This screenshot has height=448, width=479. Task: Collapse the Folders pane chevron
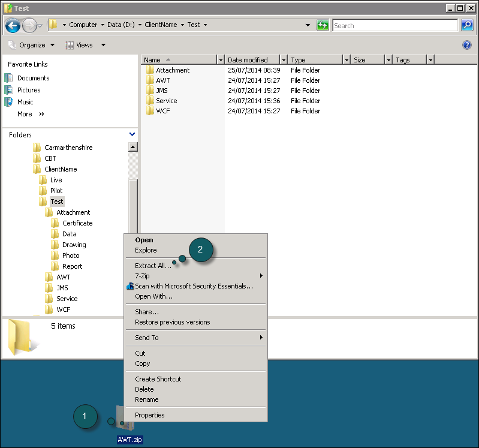[132, 134]
